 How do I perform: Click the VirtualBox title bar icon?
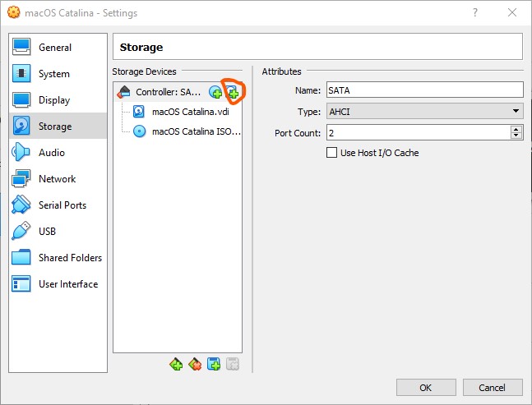(x=14, y=12)
